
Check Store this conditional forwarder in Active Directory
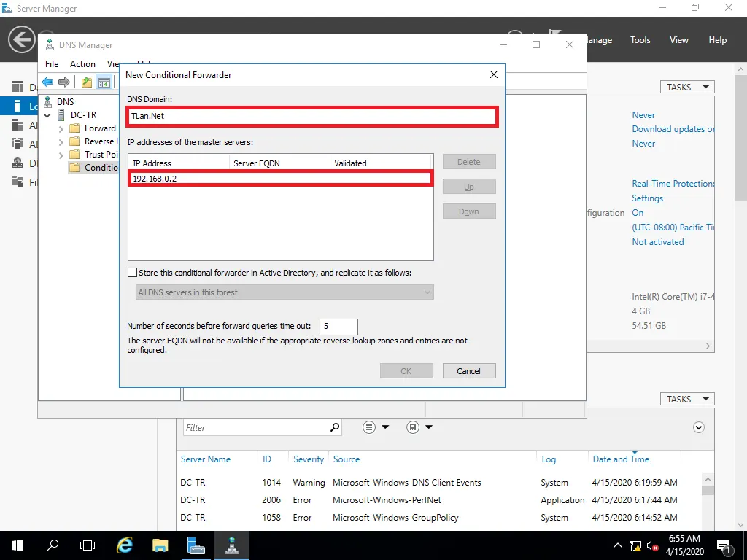[x=133, y=273]
